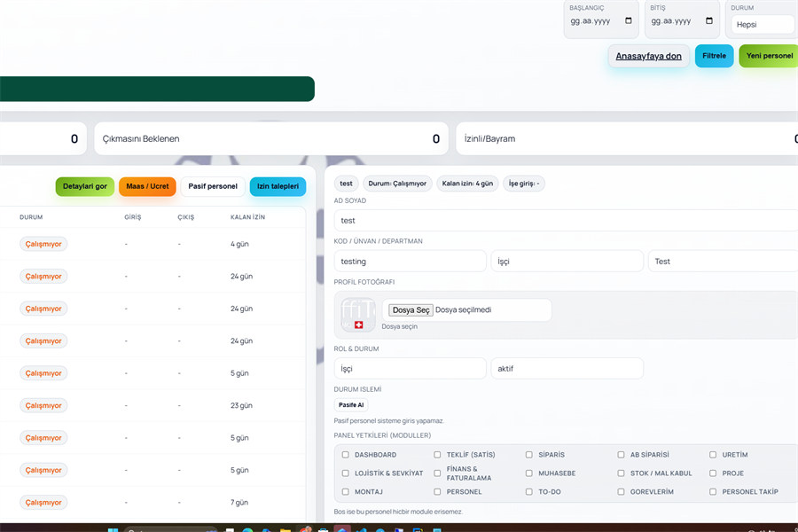Open the Bitiş date calendar picker
The image size is (798, 532).
click(x=708, y=20)
